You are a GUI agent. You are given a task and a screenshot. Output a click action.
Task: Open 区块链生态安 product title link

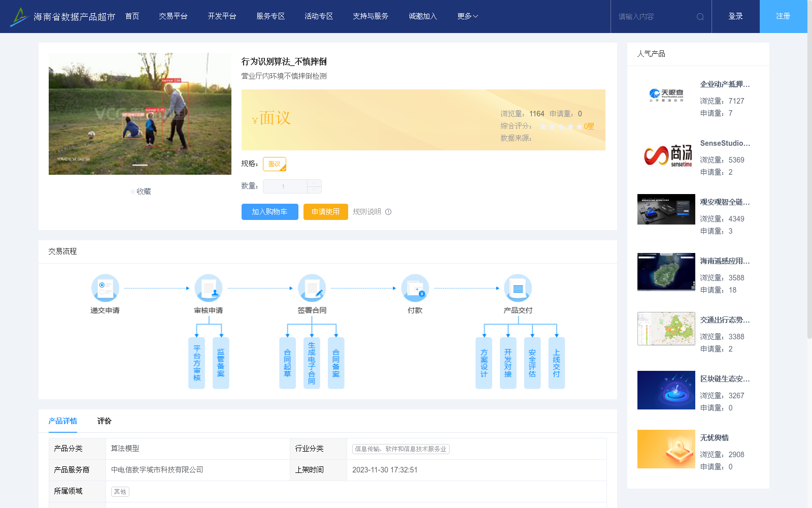click(725, 379)
